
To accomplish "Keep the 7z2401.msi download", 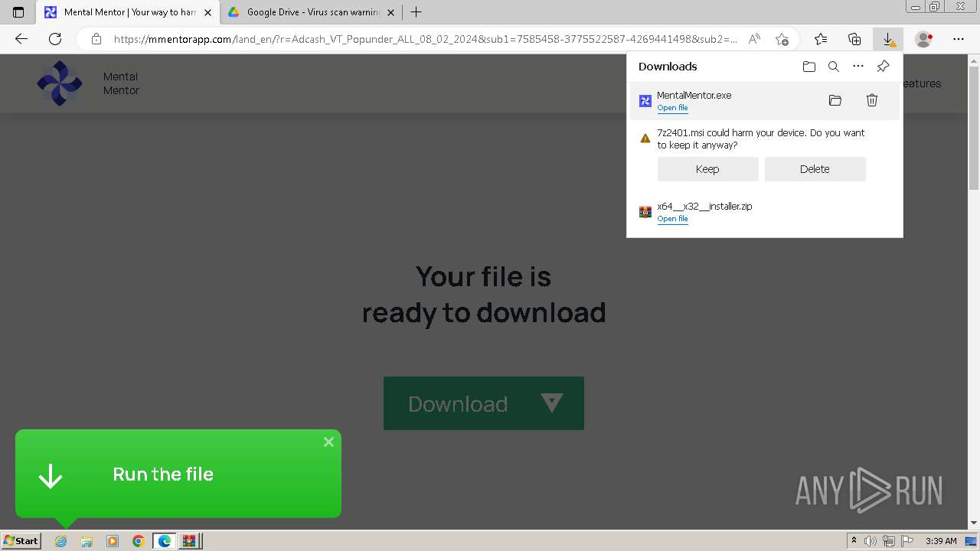I will click(x=707, y=169).
